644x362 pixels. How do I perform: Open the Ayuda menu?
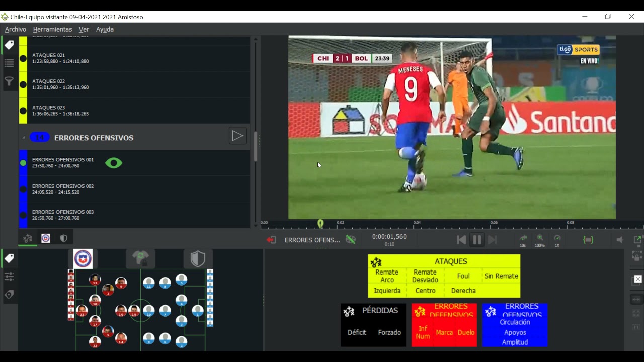click(105, 29)
